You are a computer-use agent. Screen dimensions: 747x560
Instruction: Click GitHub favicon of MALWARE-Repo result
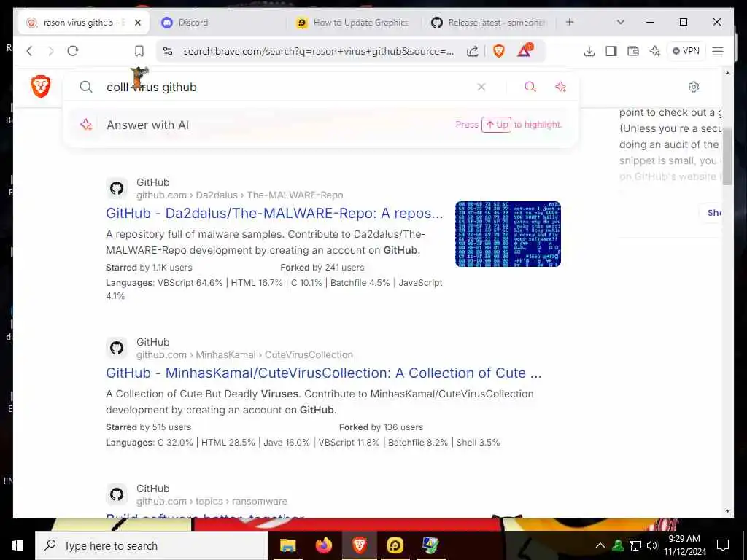[117, 188]
